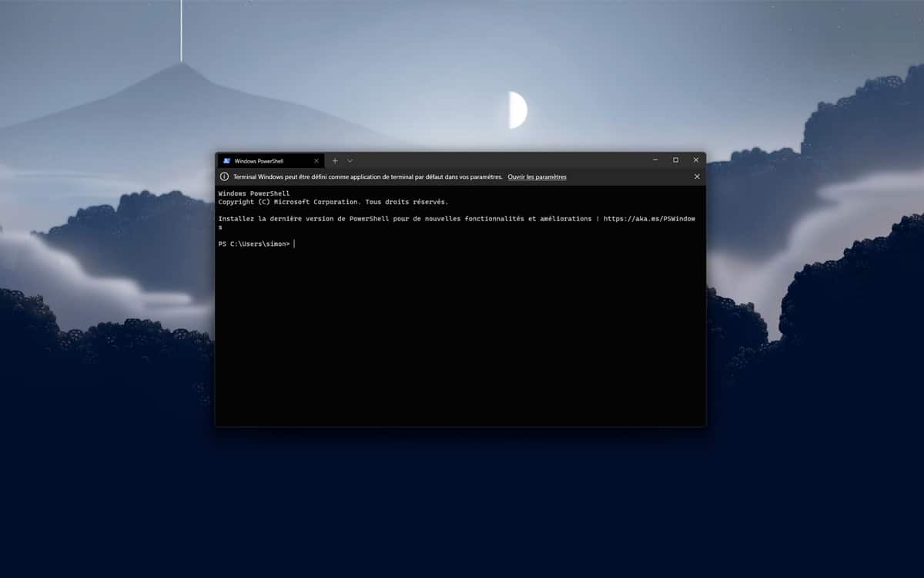Expand the new tab profile dropdown
Image resolution: width=924 pixels, height=578 pixels.
point(350,161)
